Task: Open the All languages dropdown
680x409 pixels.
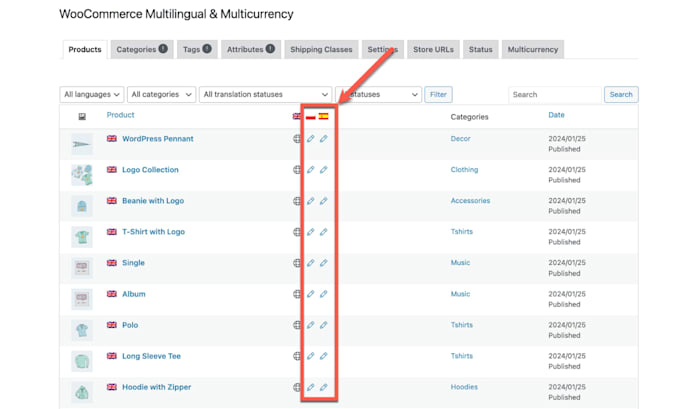Action: (92, 95)
